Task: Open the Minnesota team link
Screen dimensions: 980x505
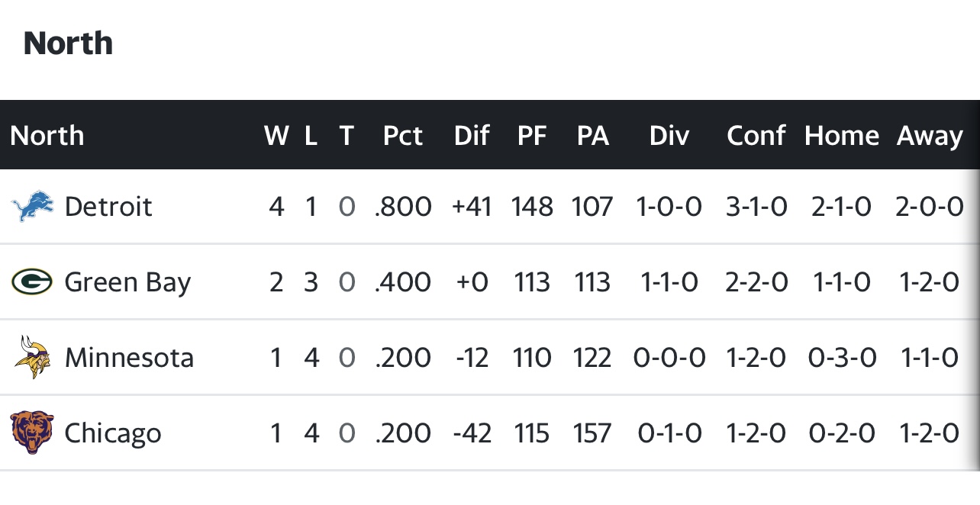Action: [129, 358]
